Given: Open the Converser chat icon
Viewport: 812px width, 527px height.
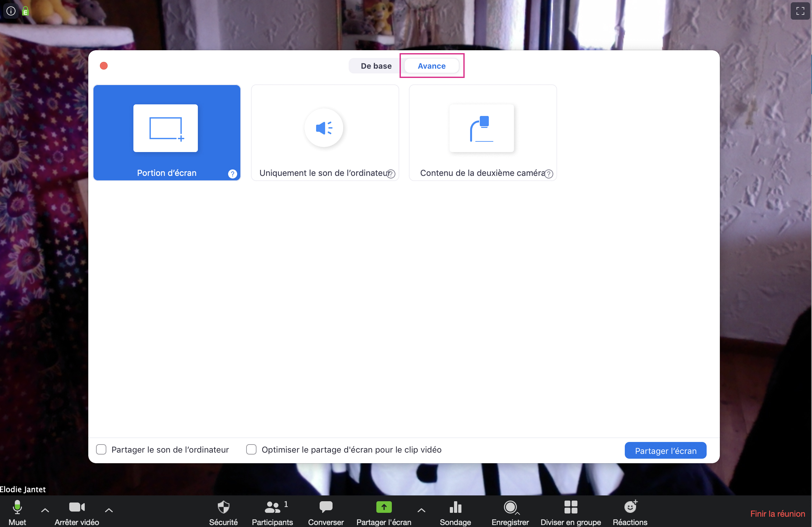Looking at the screenshot, I should (326, 507).
